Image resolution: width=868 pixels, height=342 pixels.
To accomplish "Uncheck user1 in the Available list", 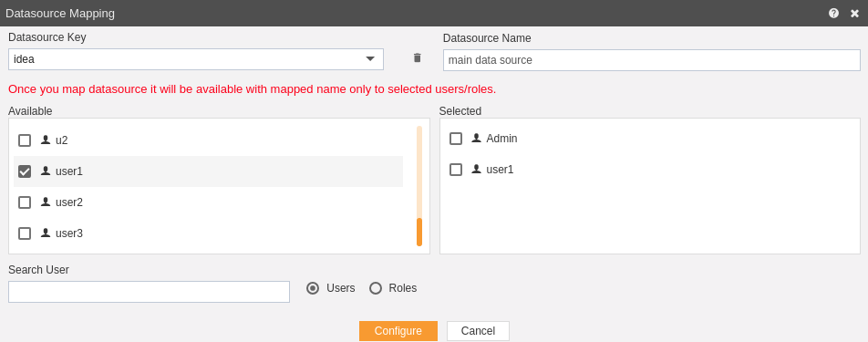I will tap(25, 171).
